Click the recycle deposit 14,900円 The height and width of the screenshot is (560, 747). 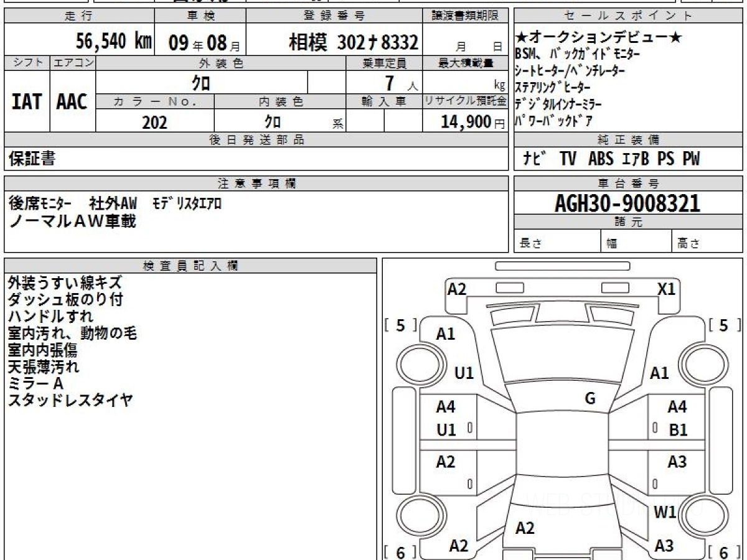pyautogui.click(x=473, y=122)
